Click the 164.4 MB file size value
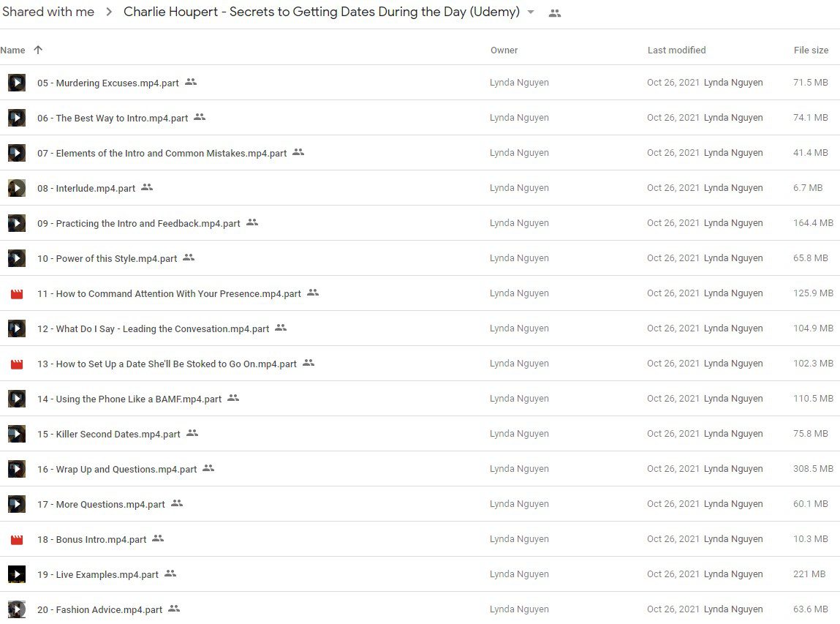 813,223
